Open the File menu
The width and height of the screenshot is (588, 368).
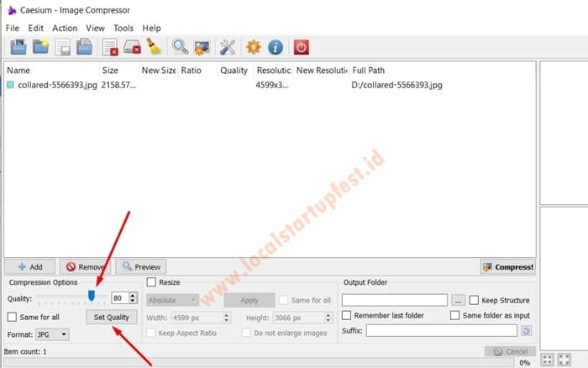[x=13, y=28]
